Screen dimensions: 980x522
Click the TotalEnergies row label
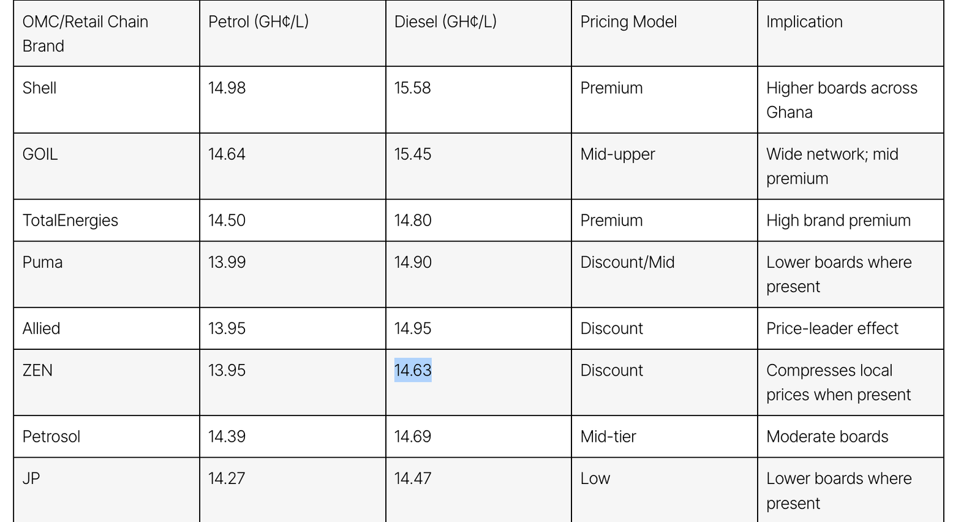tap(70, 220)
